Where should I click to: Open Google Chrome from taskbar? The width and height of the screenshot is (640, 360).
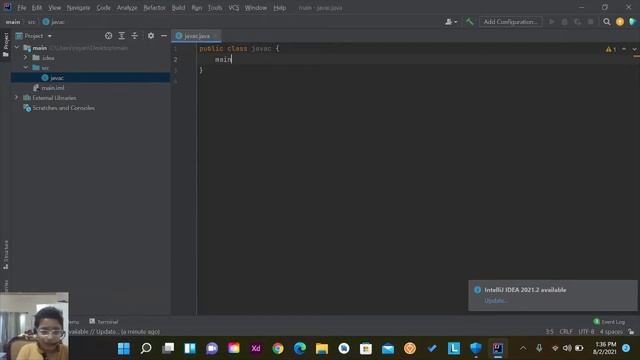point(278,348)
